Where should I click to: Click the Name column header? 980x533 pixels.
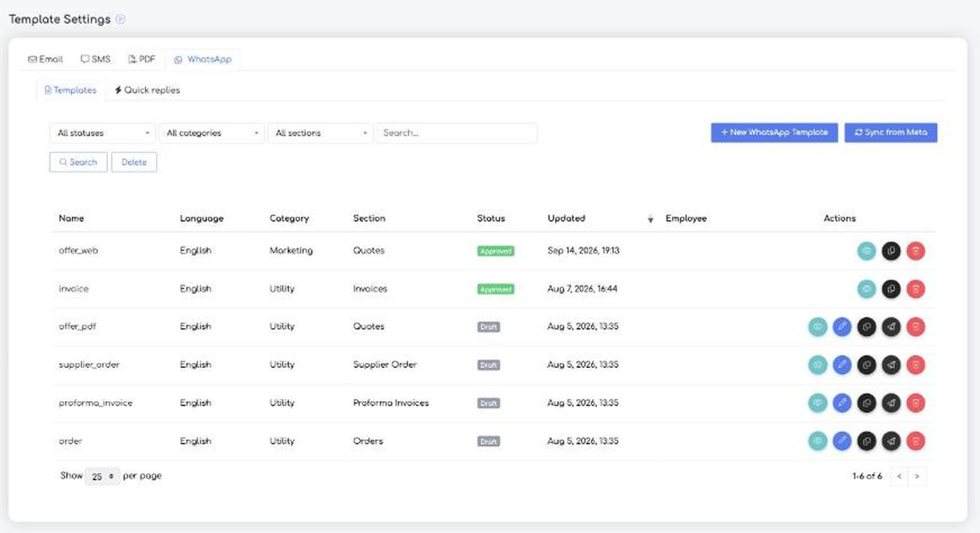(x=71, y=218)
